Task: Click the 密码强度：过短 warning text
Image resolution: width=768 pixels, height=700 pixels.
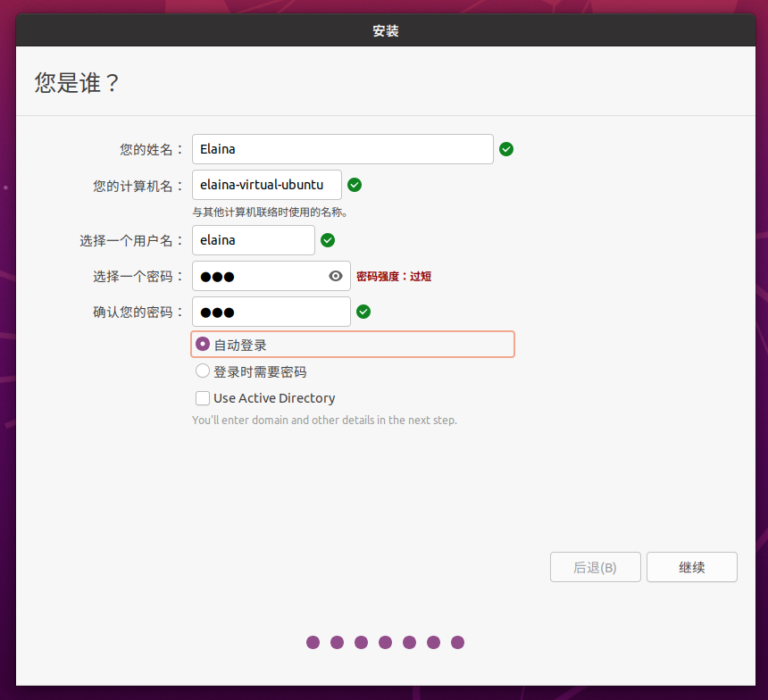Action: coord(394,276)
